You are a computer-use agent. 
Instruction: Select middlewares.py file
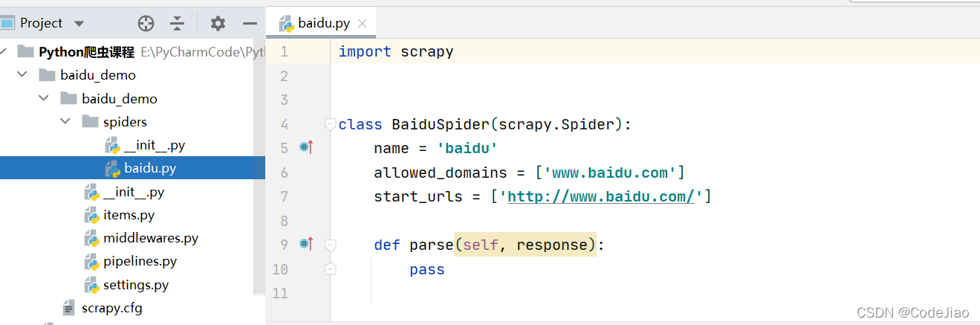click(x=150, y=238)
